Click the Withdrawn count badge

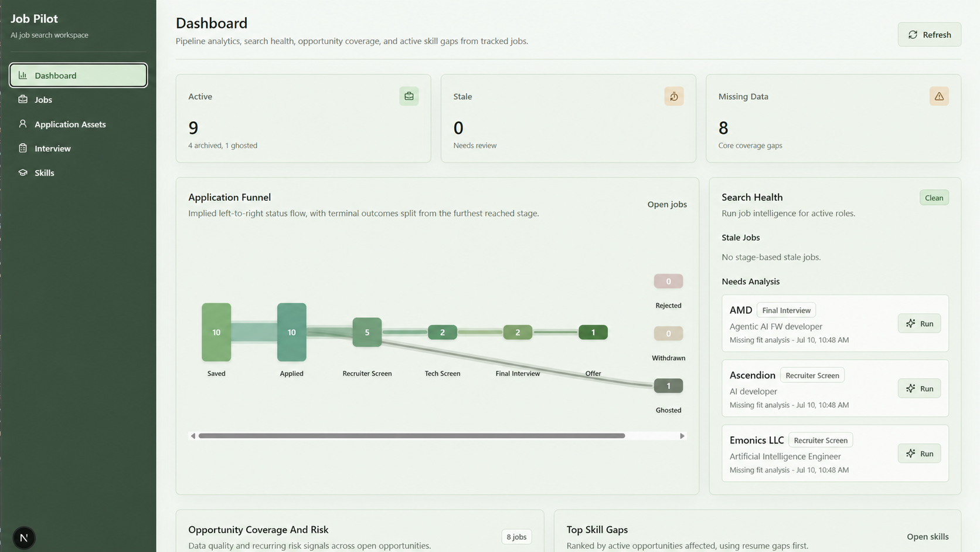[668, 333]
